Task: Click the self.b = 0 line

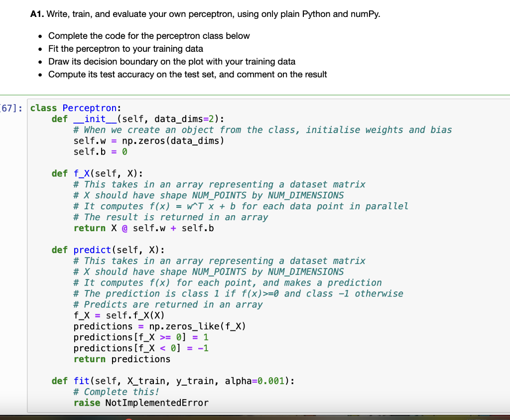Action: point(92,151)
